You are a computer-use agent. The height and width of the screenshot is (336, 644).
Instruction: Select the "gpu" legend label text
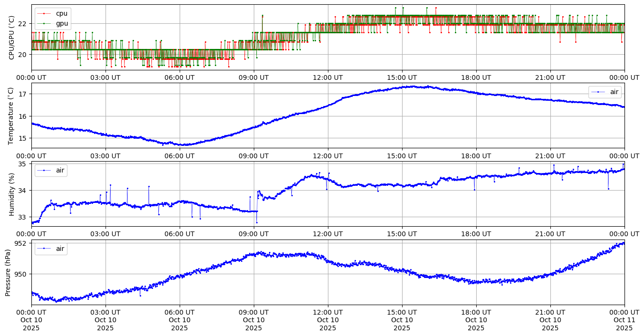click(62, 23)
